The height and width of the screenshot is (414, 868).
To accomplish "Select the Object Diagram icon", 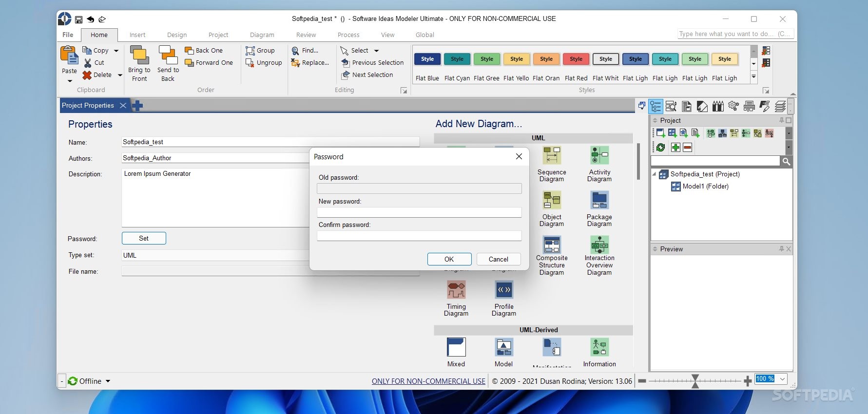I will pos(552,200).
